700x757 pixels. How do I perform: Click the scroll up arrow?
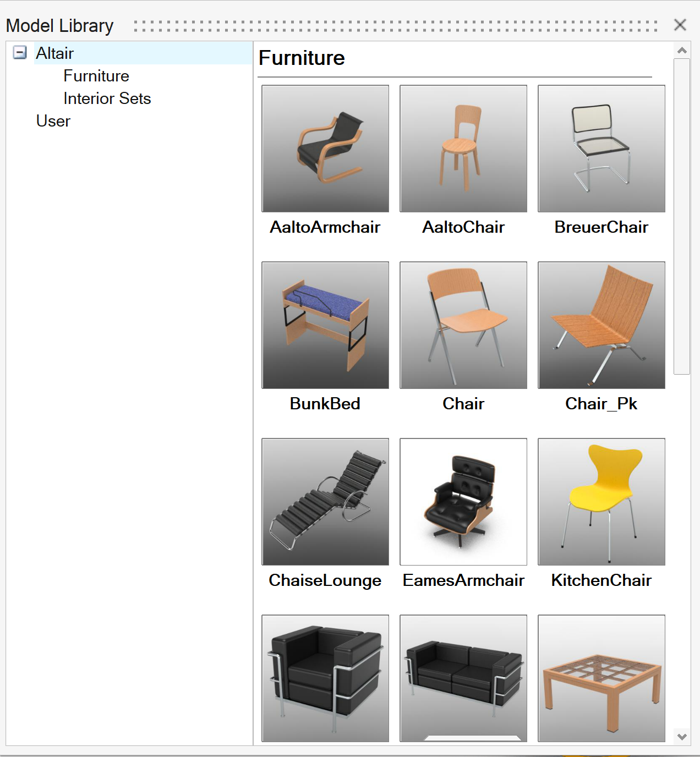tap(682, 51)
